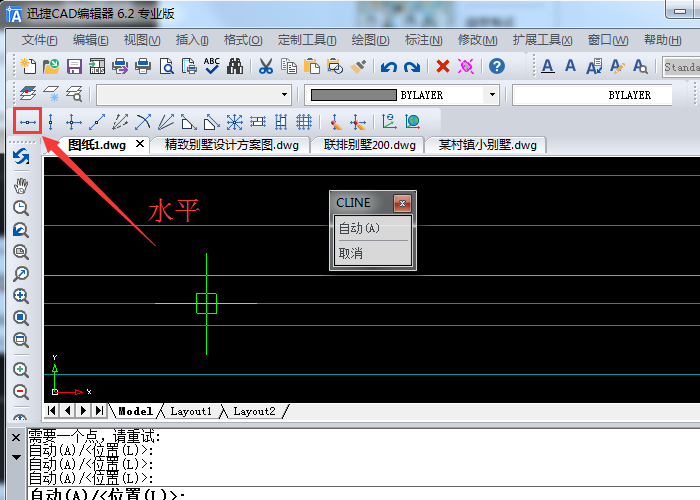Undo the last action
The height and width of the screenshot is (500, 700).
tap(388, 67)
